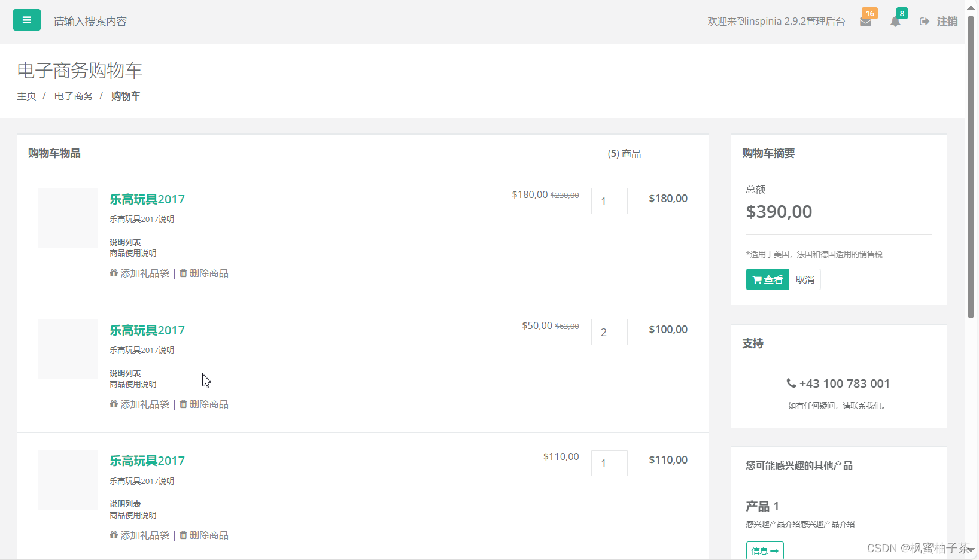Screen dimensions: 979x560
Task: Click the scrollbar down arrow
Action: (x=971, y=549)
